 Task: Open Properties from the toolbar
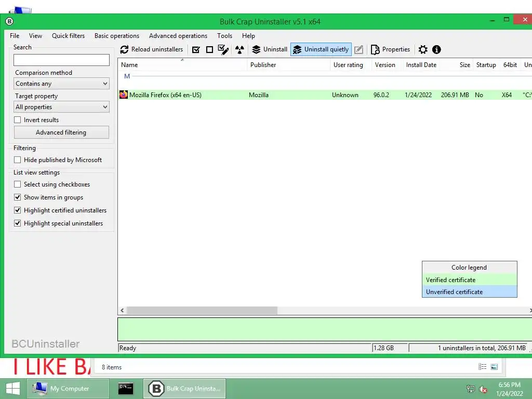coord(391,49)
